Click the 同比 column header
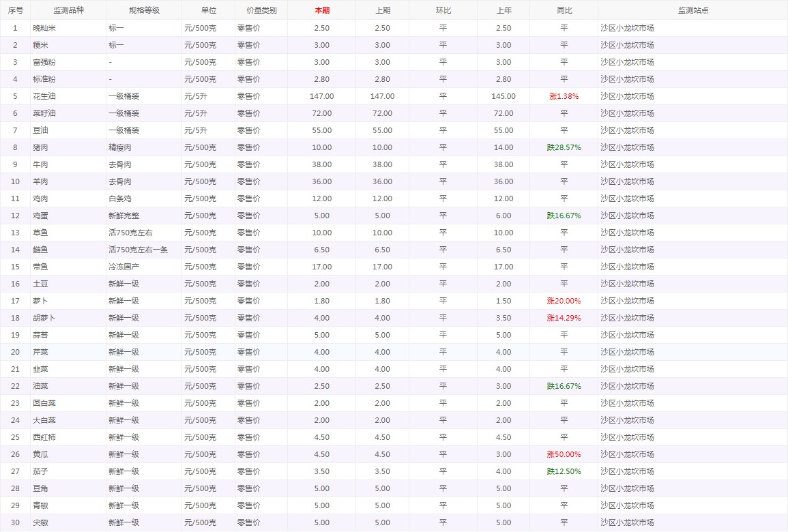 [564, 10]
